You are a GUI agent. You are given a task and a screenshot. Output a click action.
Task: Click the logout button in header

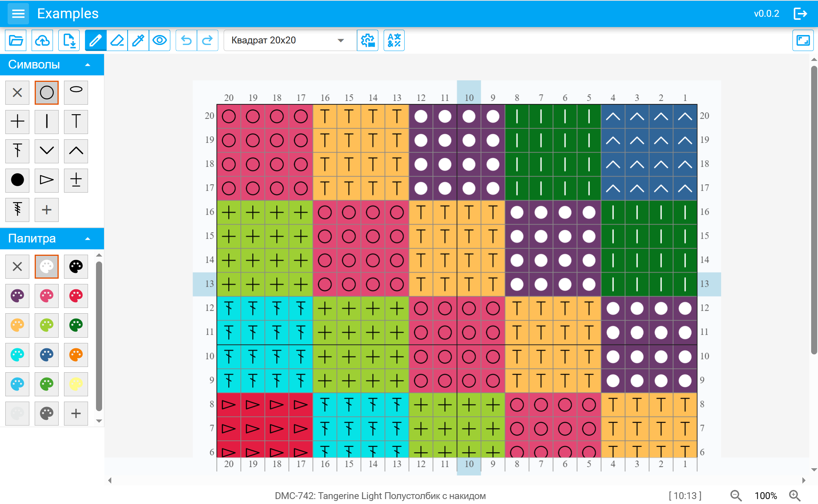point(800,14)
